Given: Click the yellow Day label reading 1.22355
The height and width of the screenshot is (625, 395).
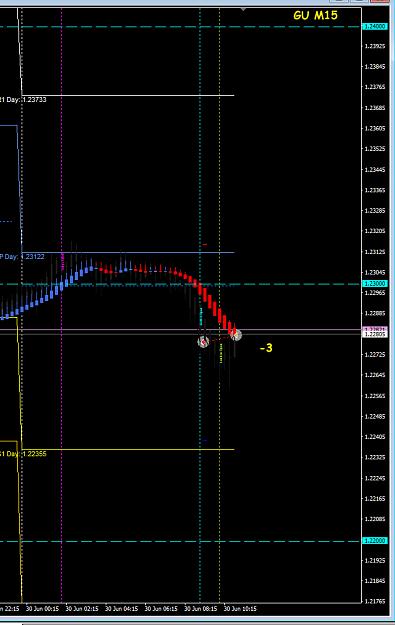Looking at the screenshot, I should [x=23, y=454].
